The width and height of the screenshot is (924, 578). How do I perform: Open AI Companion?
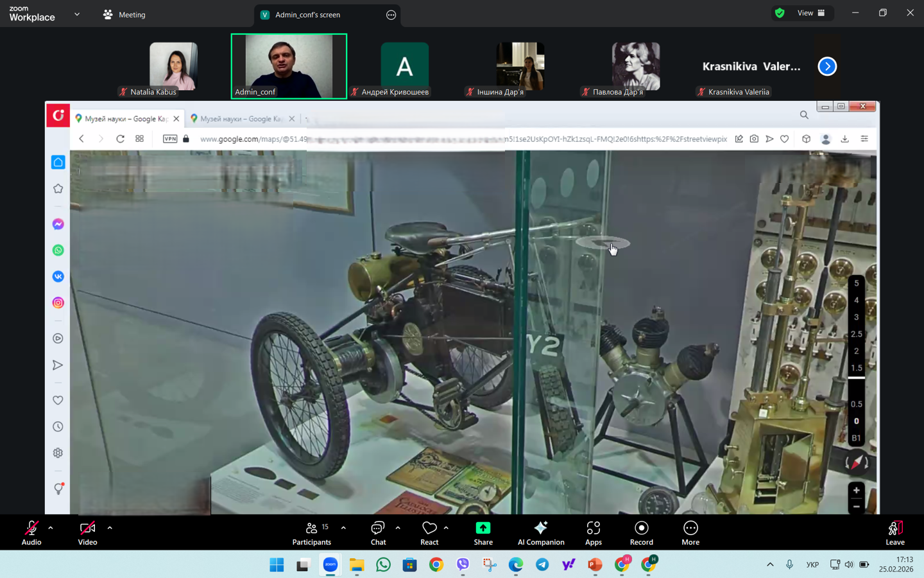click(x=541, y=532)
